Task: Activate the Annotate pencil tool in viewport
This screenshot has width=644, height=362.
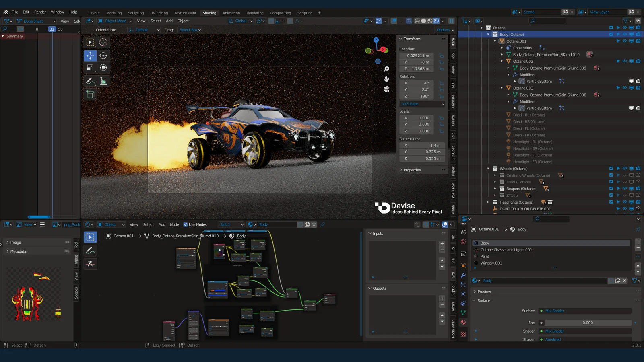Action: pyautogui.click(x=90, y=81)
